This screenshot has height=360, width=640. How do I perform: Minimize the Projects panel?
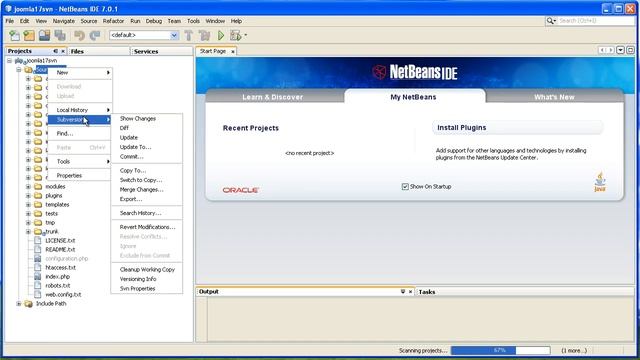pos(55,51)
